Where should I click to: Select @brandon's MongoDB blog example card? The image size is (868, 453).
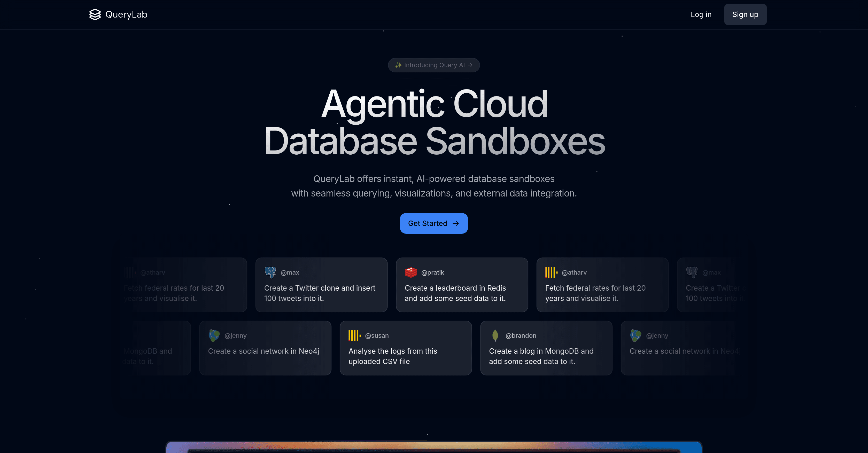pos(546,348)
